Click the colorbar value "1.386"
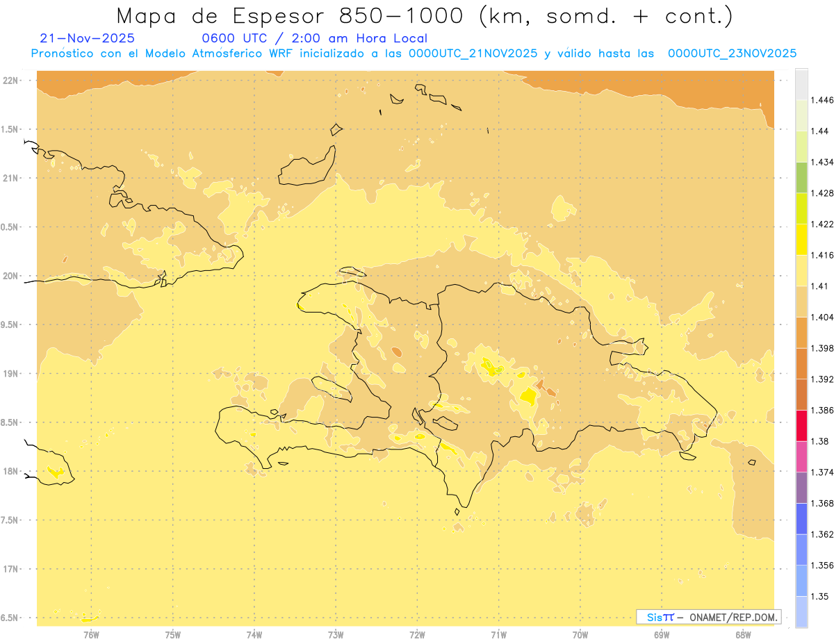The image size is (834, 644). [821, 410]
